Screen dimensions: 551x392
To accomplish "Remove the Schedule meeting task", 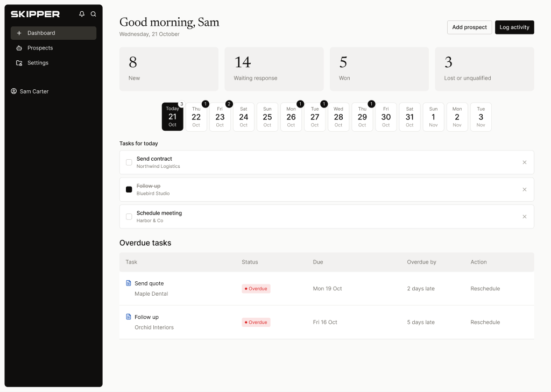I will pyautogui.click(x=524, y=216).
